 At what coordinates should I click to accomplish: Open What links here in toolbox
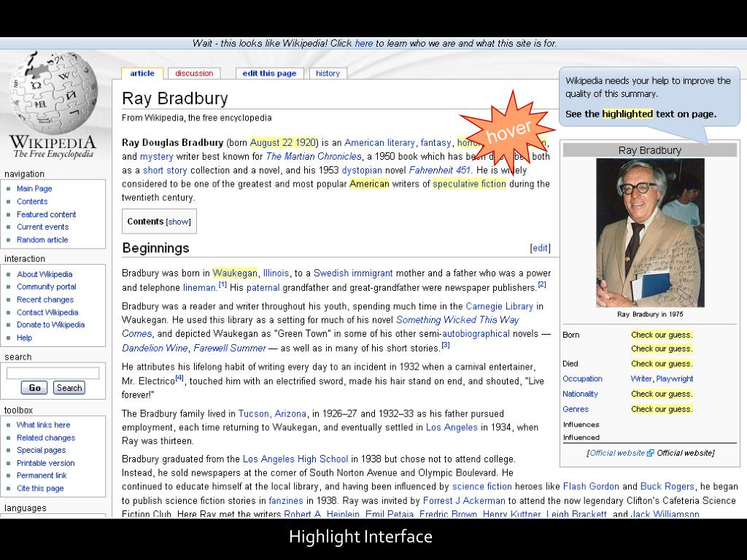pyautogui.click(x=43, y=425)
